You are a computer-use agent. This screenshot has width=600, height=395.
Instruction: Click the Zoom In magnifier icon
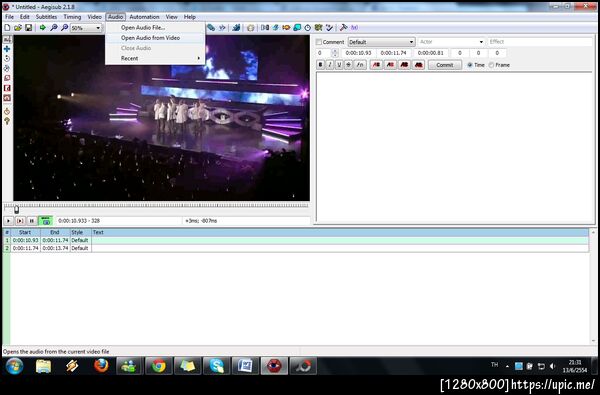[x=54, y=28]
